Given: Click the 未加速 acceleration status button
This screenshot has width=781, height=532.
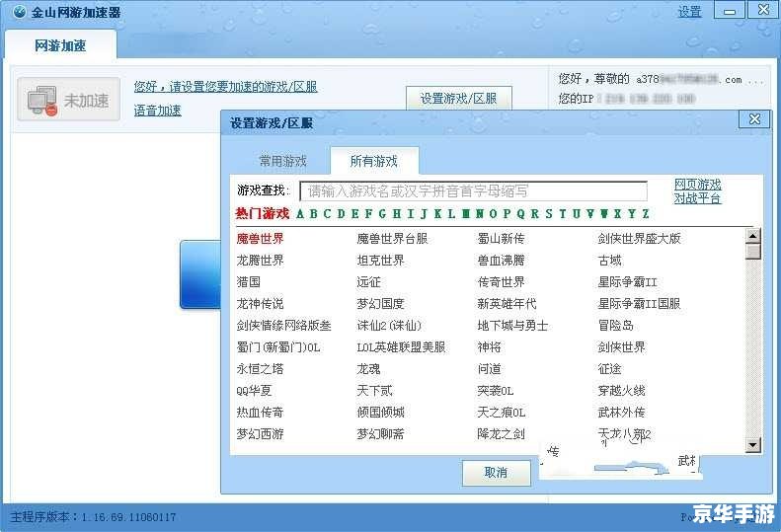Looking at the screenshot, I should click(x=69, y=99).
